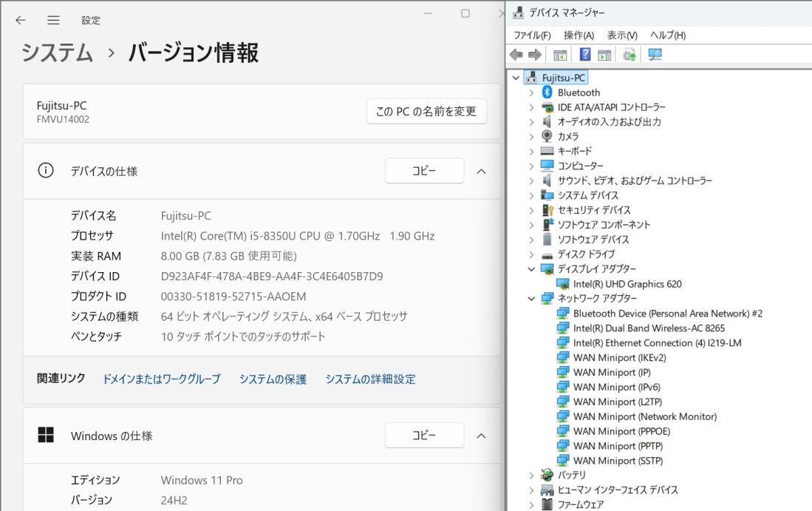Select WAN Miniport (SSTP)

[x=618, y=461]
